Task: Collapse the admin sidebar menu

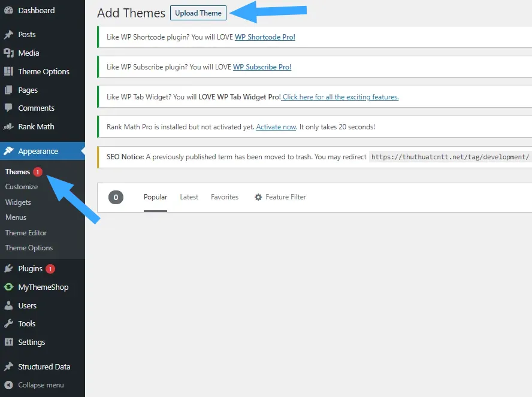Action: [x=8, y=385]
